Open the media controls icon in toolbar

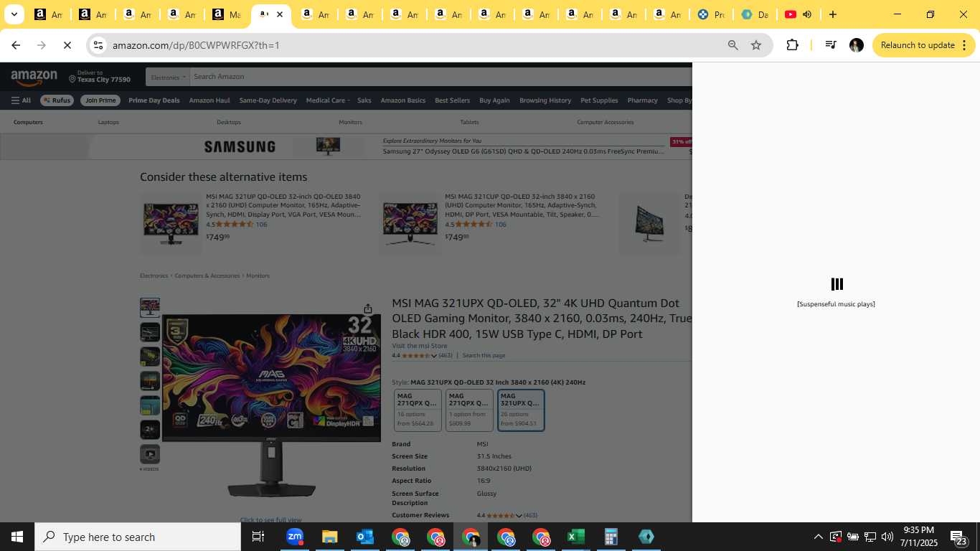(x=831, y=45)
